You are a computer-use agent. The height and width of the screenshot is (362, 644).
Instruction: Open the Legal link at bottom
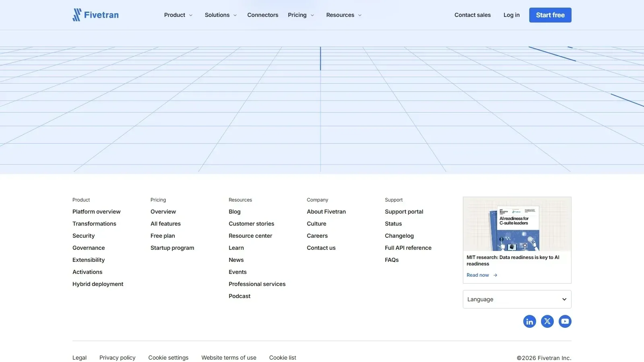pyautogui.click(x=79, y=358)
